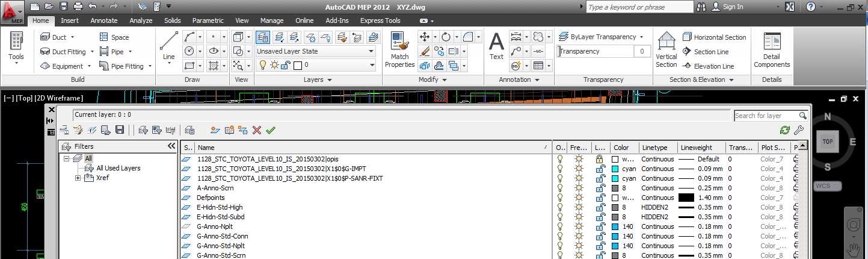Click the green check Set Current icon
The image size is (868, 259).
tap(270, 129)
